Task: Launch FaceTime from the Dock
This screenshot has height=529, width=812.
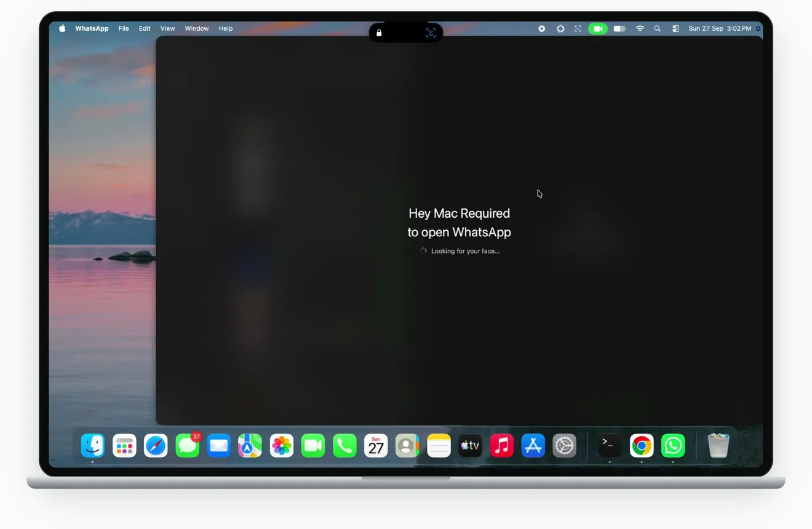Action: (313, 446)
